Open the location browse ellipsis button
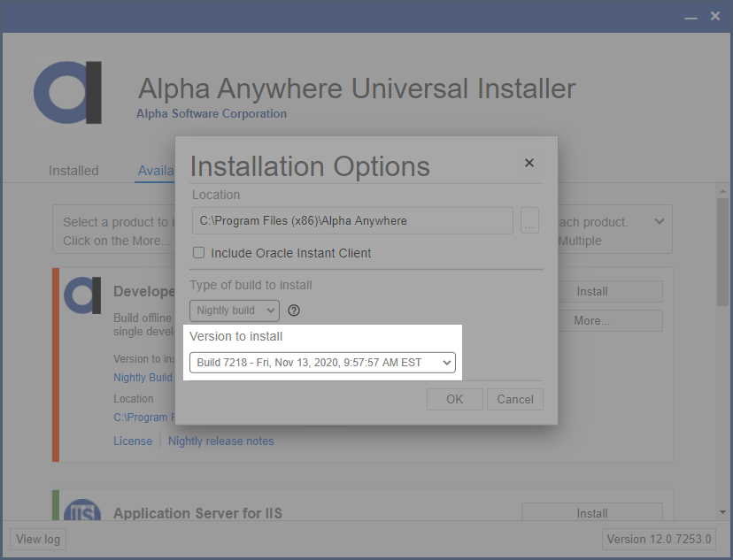The image size is (733, 560). pyautogui.click(x=529, y=220)
